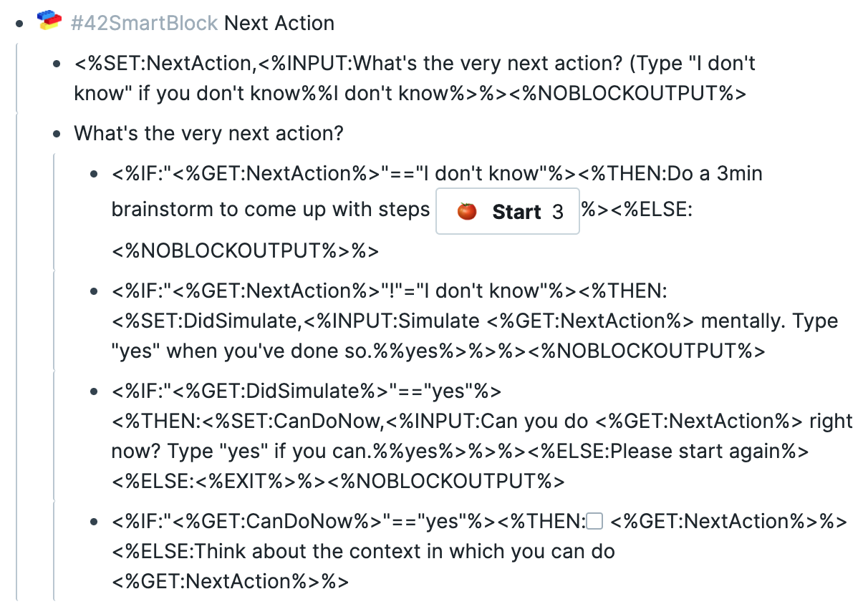Screen dimensions: 868x604
Task: Click the bullet of the CanDoNow IF block
Action: pos(95,391)
